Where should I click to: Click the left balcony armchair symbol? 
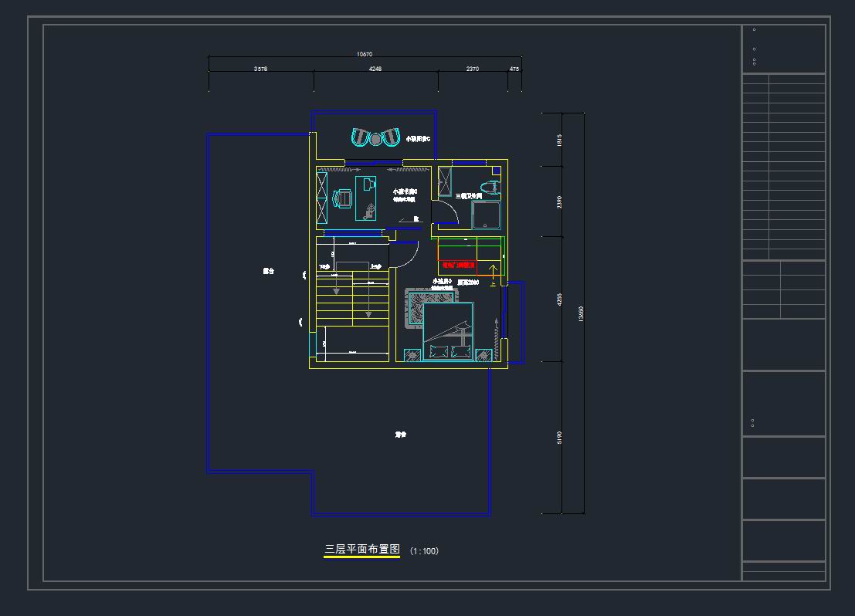click(361, 137)
